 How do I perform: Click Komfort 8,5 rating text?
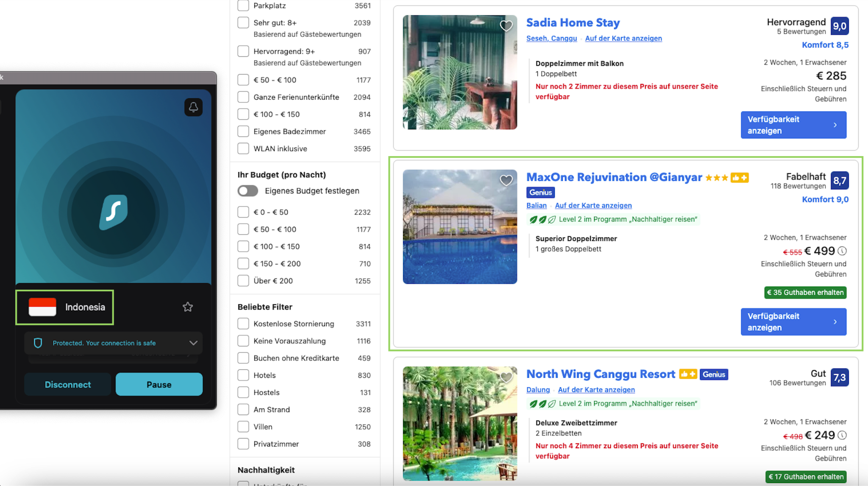click(x=825, y=45)
